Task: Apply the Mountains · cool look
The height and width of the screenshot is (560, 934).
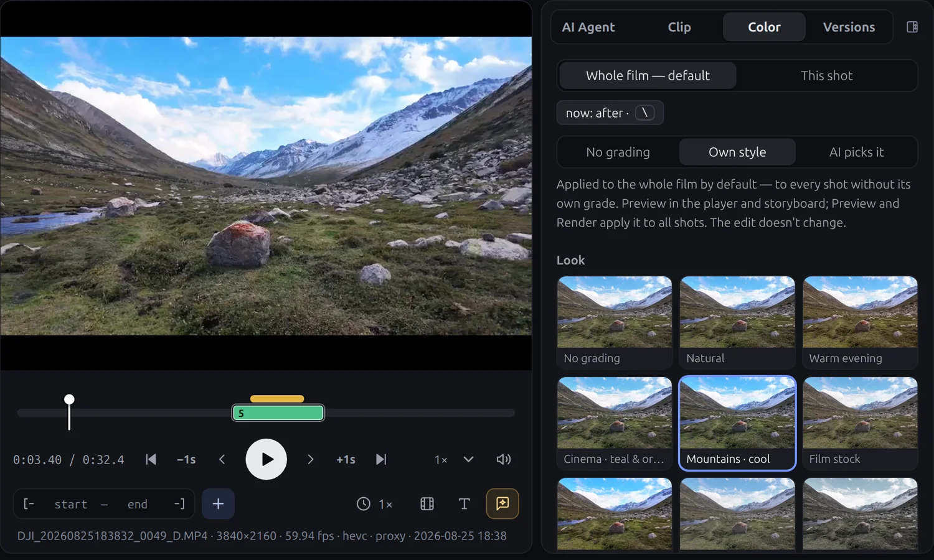Action: pyautogui.click(x=737, y=423)
